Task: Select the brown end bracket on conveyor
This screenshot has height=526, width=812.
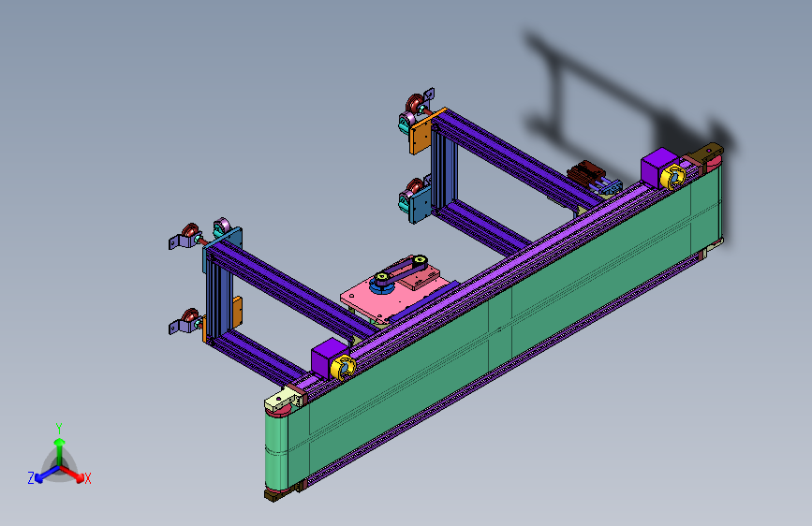Action: [x=707, y=153]
